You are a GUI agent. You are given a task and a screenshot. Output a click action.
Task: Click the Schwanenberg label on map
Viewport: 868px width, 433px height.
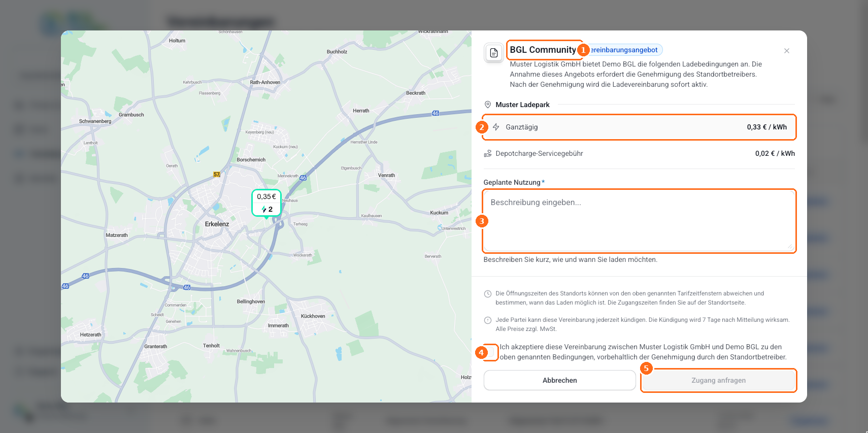95,121
